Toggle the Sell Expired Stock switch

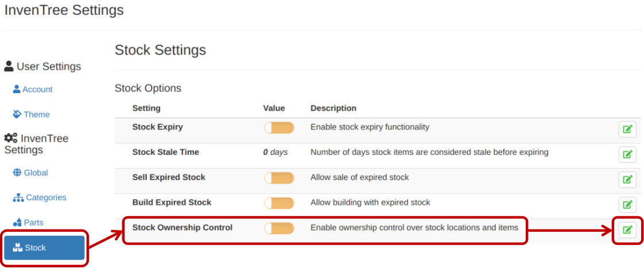coord(279,178)
